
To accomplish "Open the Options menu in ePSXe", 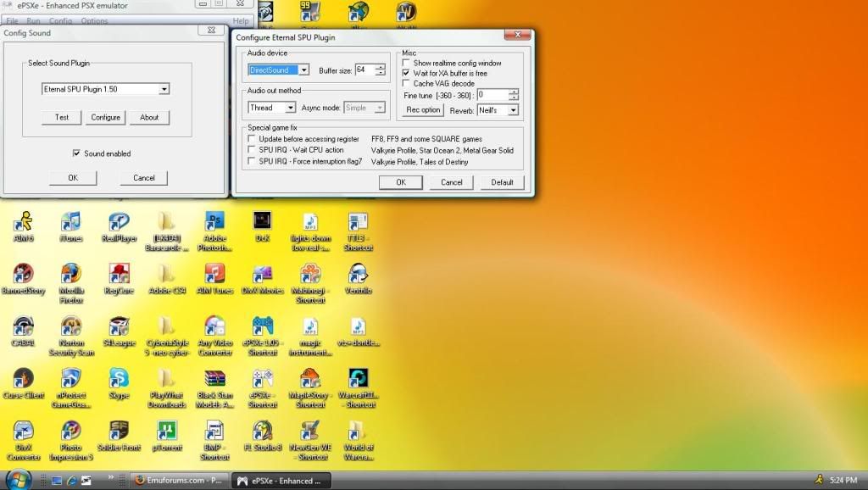I will pyautogui.click(x=94, y=20).
